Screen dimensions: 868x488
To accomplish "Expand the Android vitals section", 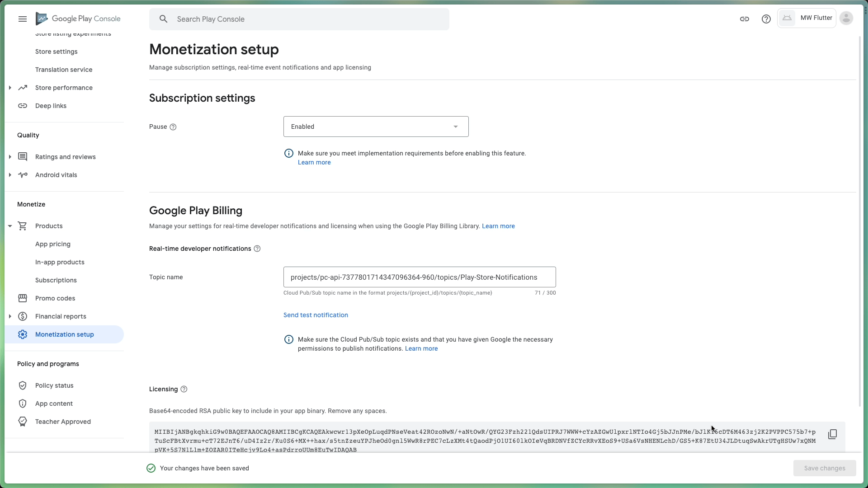I will [10, 175].
